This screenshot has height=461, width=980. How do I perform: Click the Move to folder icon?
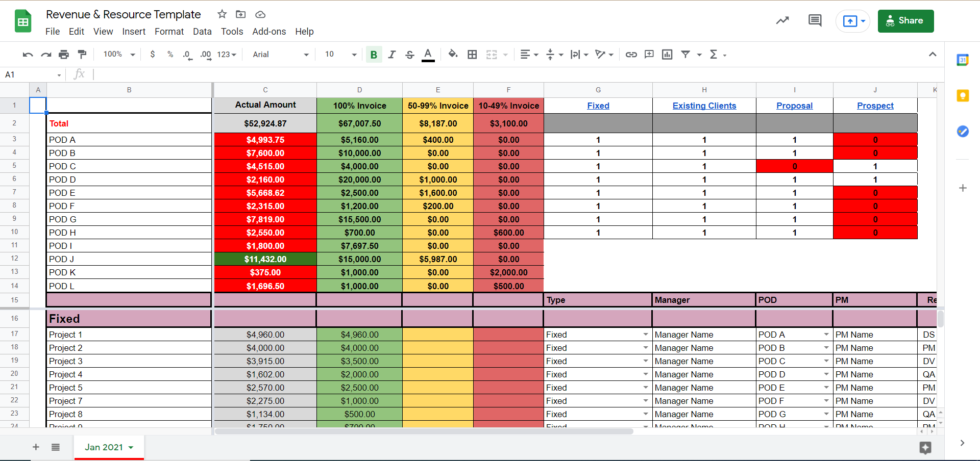tap(241, 14)
